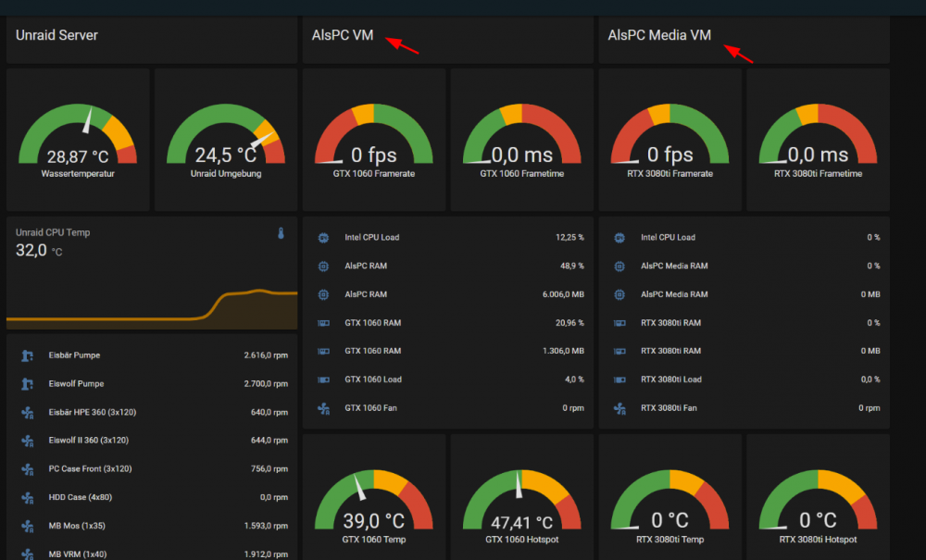Open the GTX 1060 Hotspot gauge
926x560 pixels.
[x=522, y=497]
